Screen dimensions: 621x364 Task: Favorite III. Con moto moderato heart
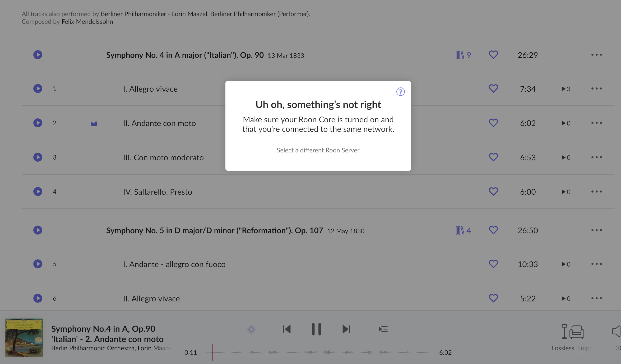point(493,157)
